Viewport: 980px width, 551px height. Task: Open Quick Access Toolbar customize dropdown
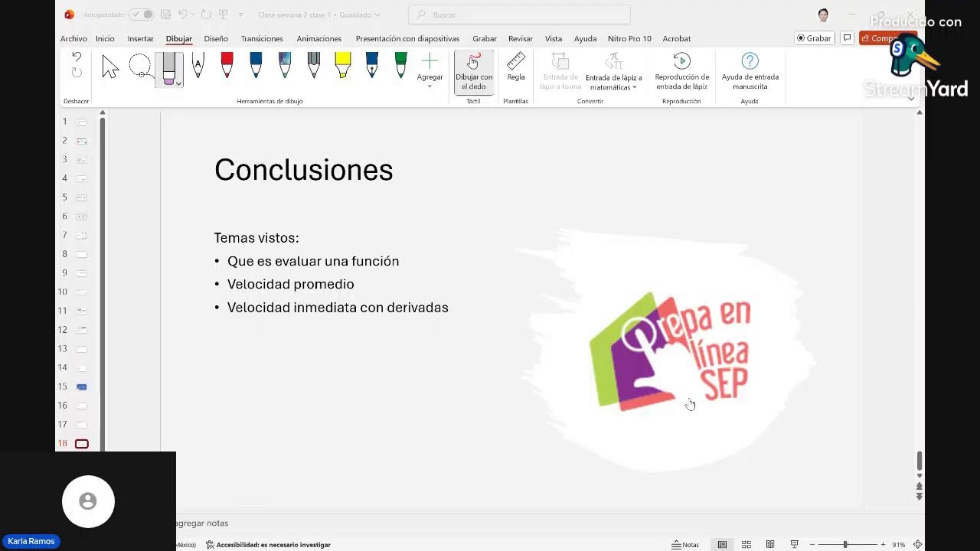click(x=241, y=15)
